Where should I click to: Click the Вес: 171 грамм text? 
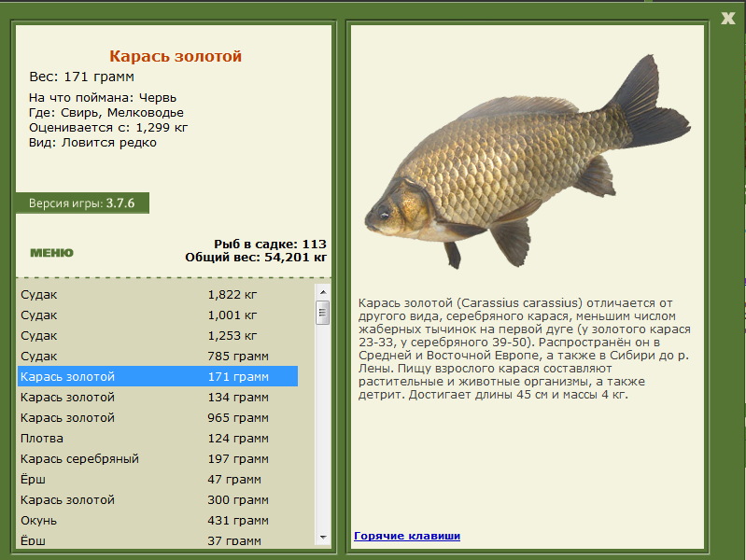point(82,77)
